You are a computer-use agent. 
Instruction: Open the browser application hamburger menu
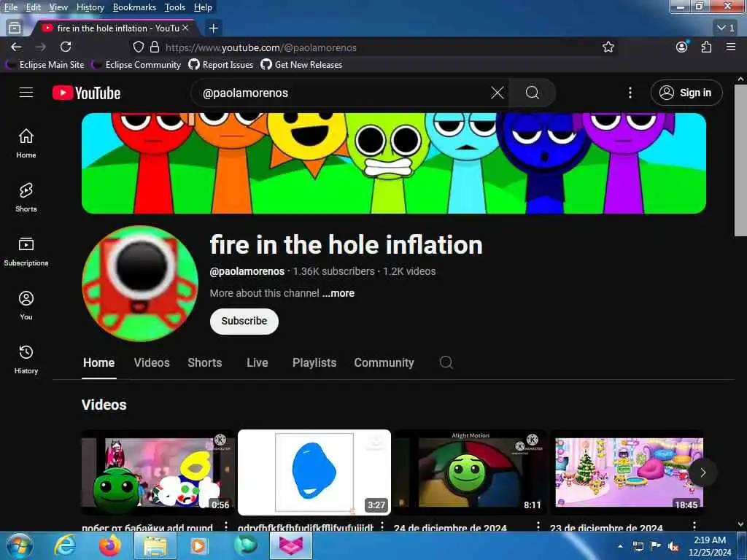731,47
